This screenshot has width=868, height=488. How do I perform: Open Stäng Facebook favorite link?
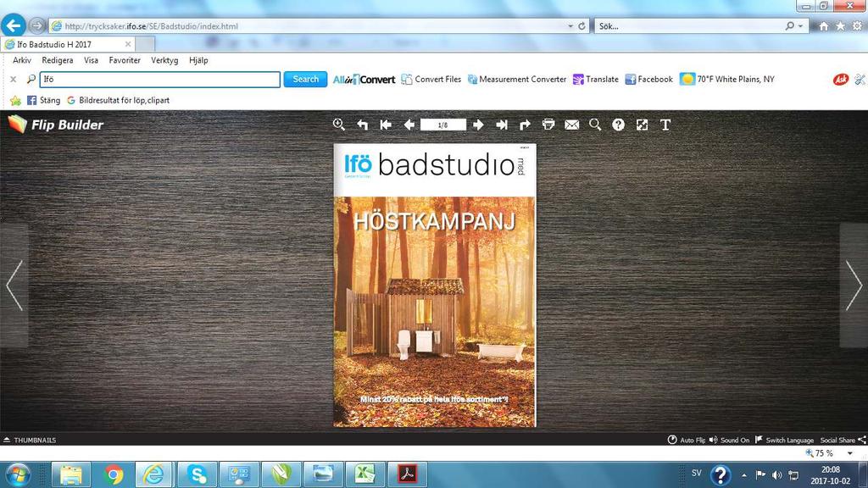click(x=44, y=100)
